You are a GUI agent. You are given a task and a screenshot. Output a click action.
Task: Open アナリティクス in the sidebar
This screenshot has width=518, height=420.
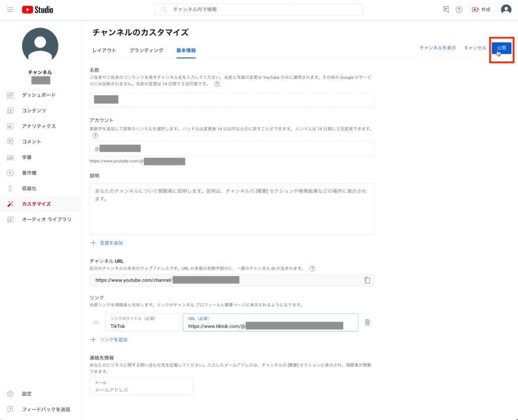(x=38, y=126)
